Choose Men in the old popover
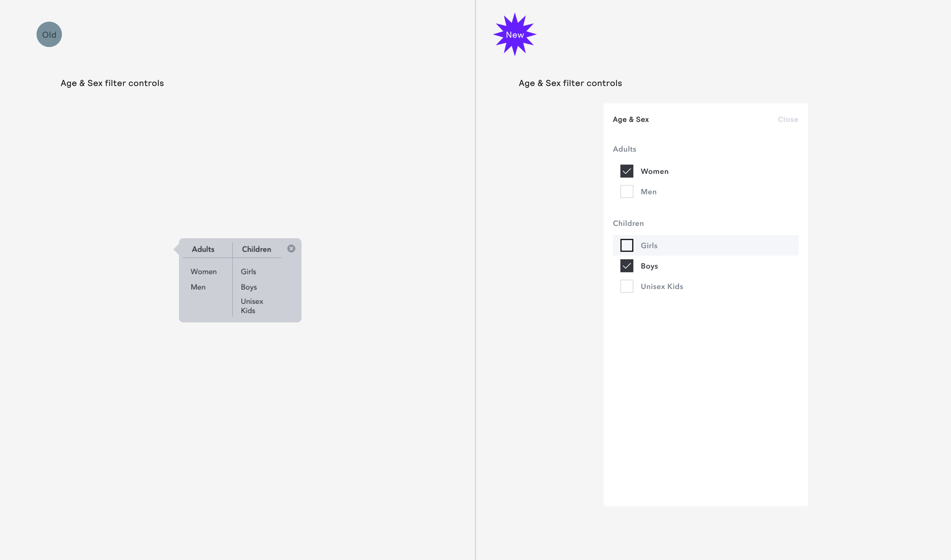This screenshot has width=951, height=560. [198, 287]
